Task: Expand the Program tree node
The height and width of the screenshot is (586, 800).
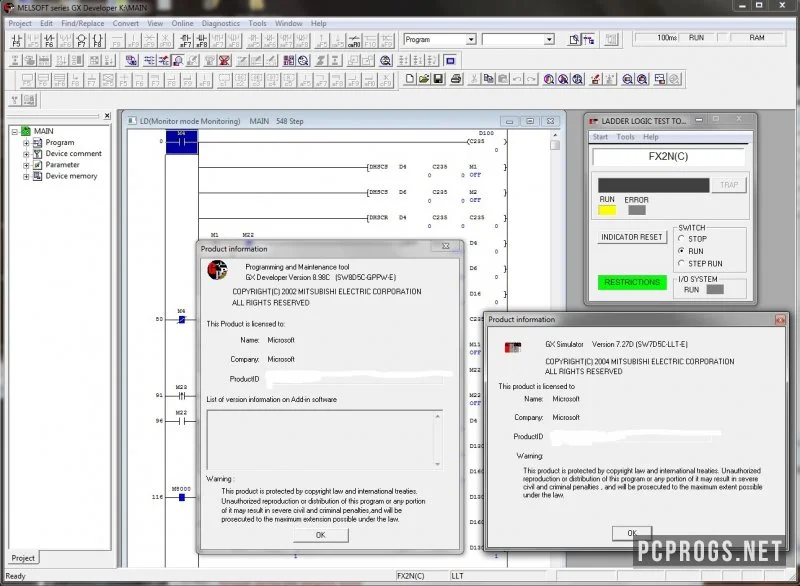Action: tap(26, 143)
